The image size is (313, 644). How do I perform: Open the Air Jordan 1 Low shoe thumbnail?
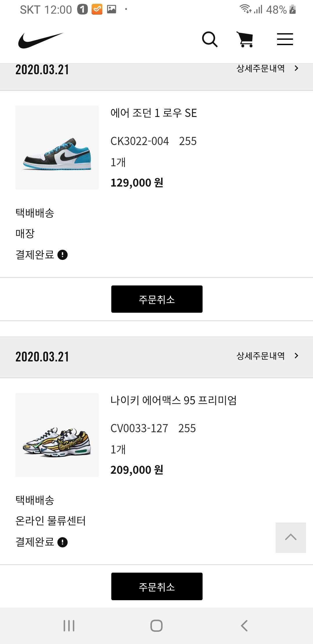57,147
